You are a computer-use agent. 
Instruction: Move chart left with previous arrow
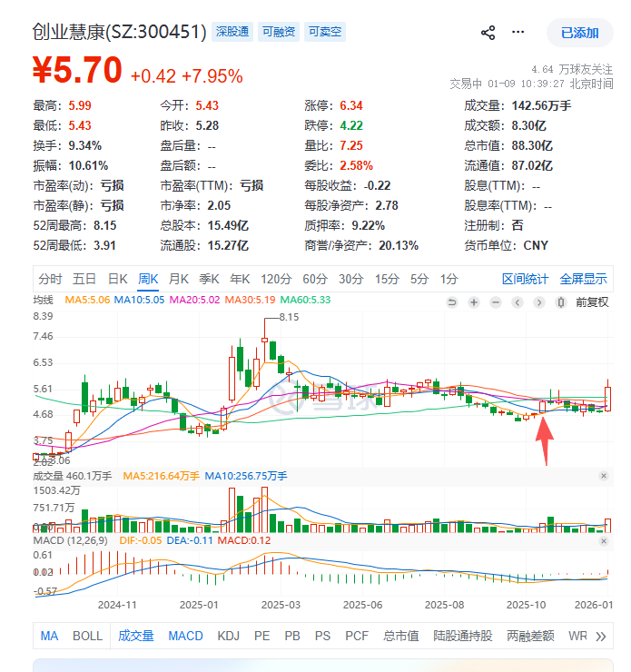tap(518, 302)
